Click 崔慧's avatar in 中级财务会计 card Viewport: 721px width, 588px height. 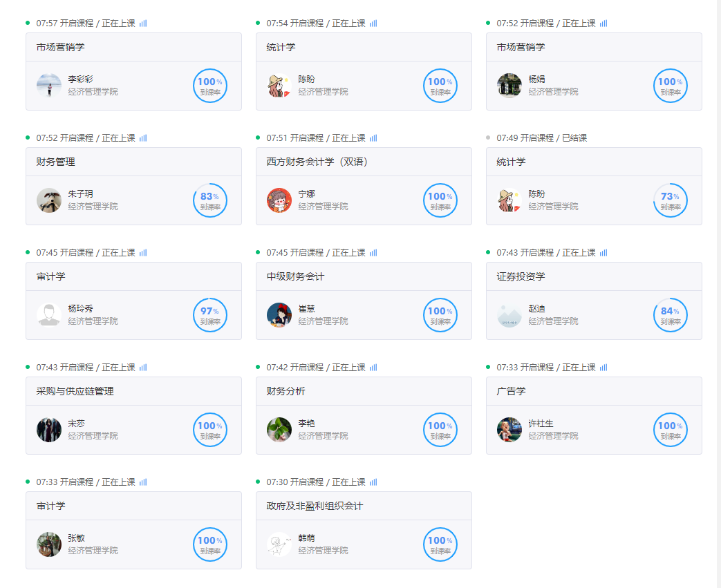coord(279,315)
